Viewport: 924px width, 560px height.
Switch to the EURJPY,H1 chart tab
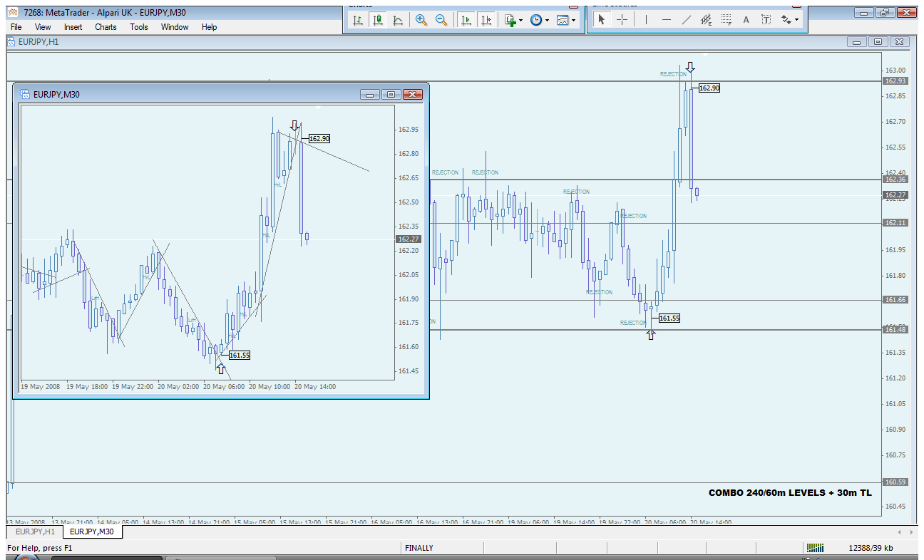coord(35,532)
